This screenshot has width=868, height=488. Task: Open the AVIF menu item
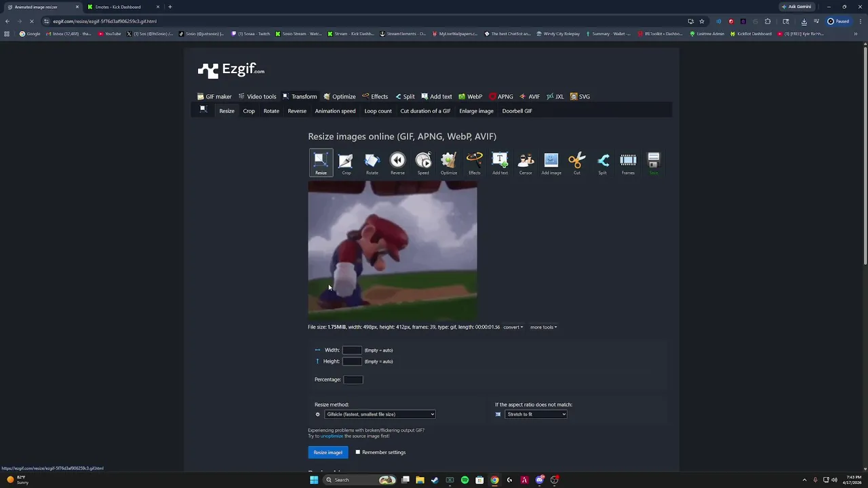pyautogui.click(x=530, y=96)
